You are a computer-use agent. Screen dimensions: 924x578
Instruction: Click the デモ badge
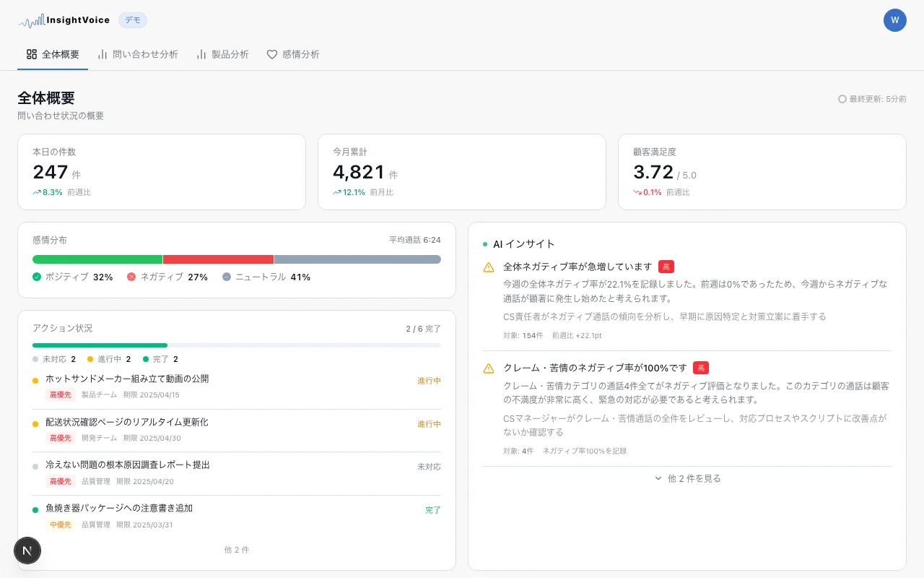[x=133, y=20]
